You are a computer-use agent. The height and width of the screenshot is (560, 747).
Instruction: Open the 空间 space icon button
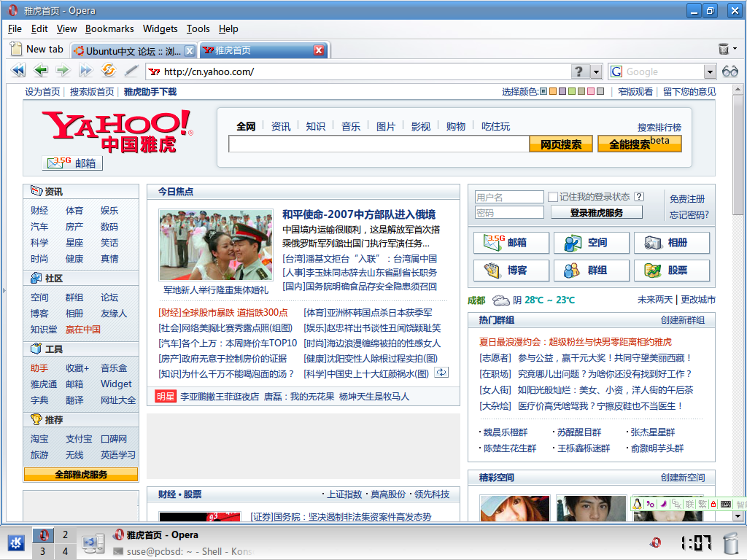[591, 243]
